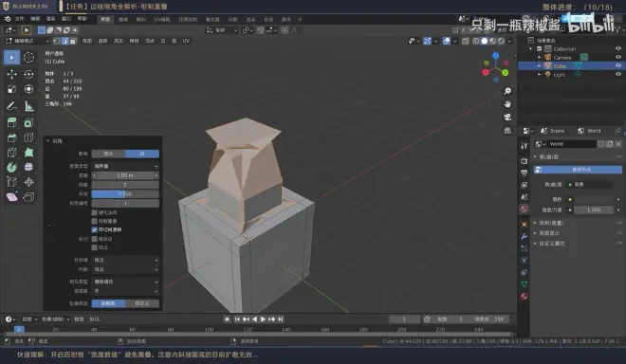The image size is (626, 364).
Task: Open the File (文件) menu
Action: [20, 19]
